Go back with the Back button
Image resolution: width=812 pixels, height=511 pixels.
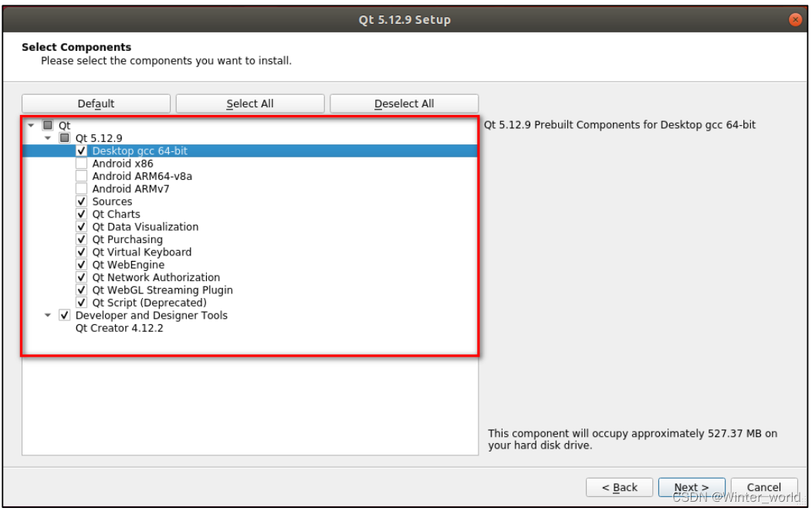pos(619,487)
